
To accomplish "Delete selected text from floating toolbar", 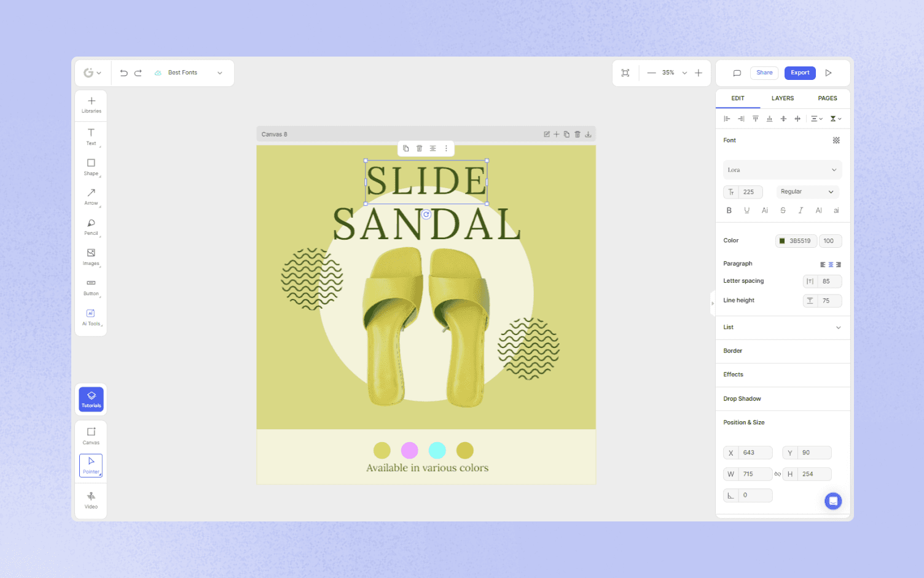I will pyautogui.click(x=419, y=148).
